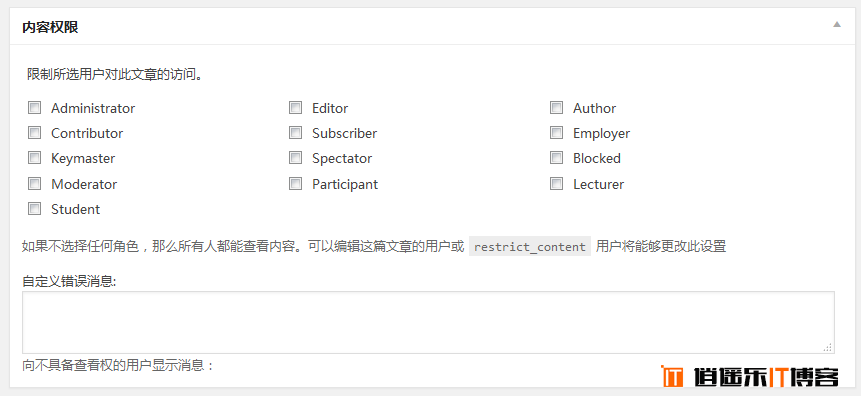Select the Contributor checkbox
This screenshot has height=396, width=861.
[35, 133]
